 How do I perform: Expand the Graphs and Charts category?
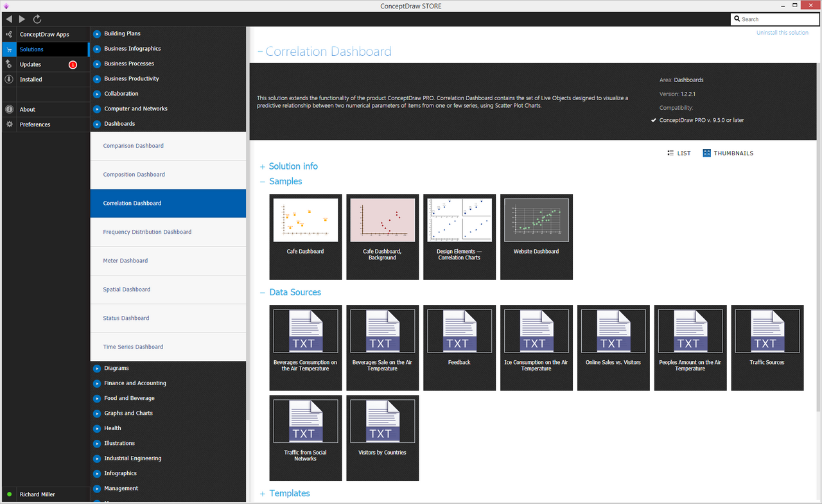click(97, 413)
